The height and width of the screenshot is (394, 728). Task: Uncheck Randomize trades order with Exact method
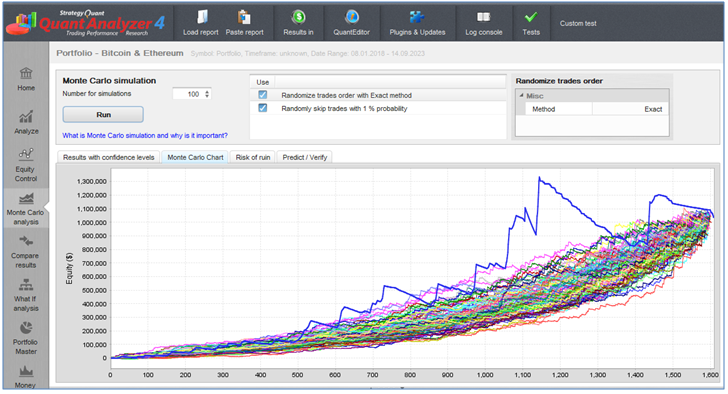point(263,95)
